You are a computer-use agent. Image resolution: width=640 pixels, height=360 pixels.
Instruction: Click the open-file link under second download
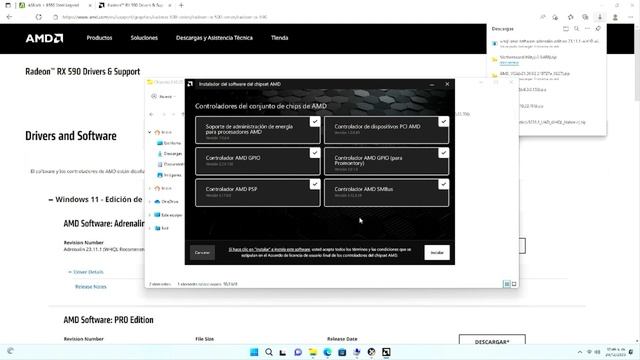pos(509,63)
